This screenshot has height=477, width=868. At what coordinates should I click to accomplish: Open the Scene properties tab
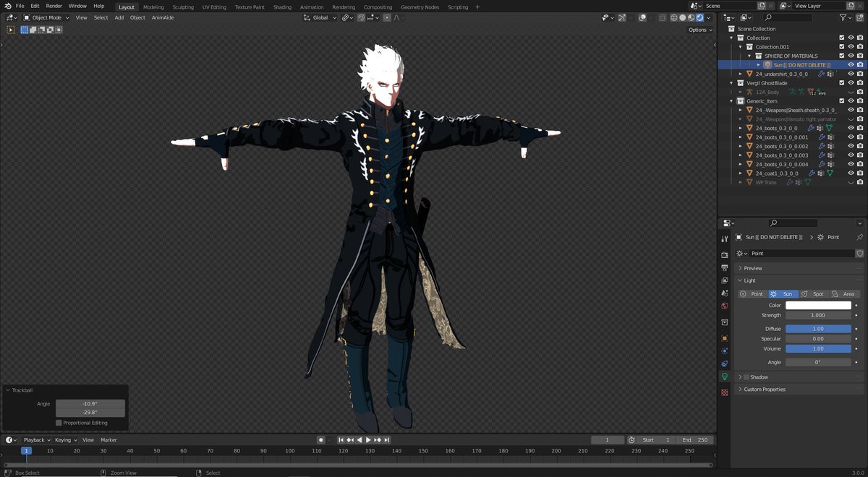pos(724,293)
